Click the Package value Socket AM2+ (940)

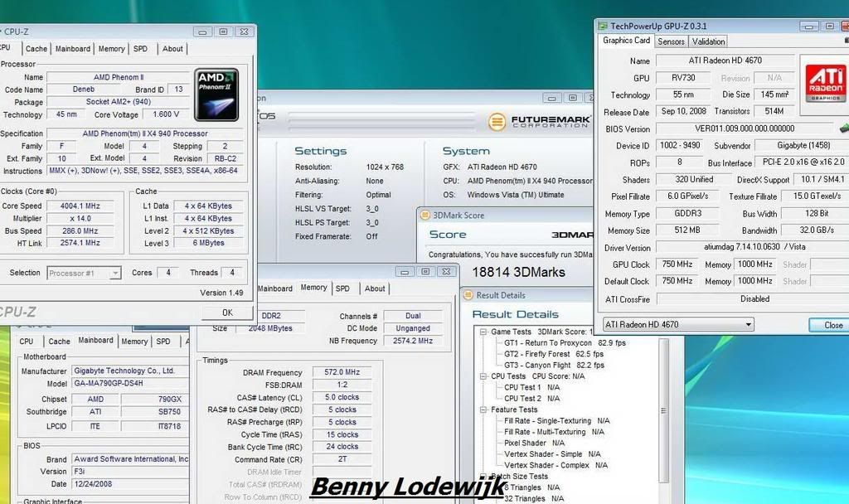point(118,102)
